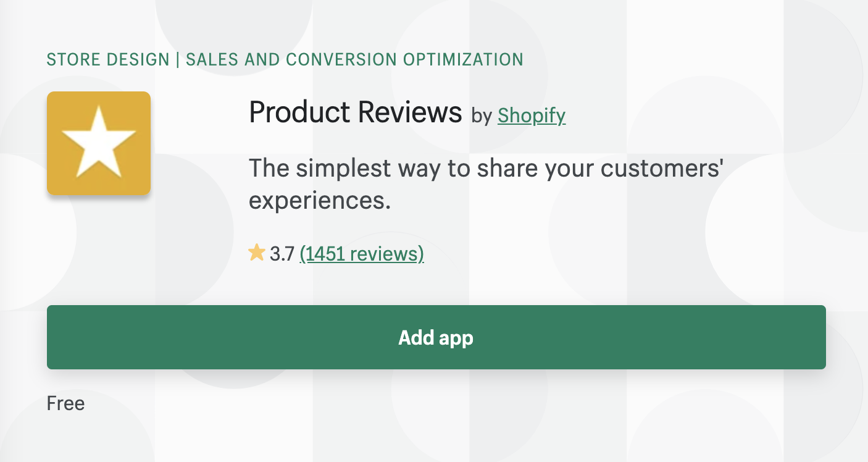Image resolution: width=868 pixels, height=462 pixels.
Task: Click the word "OPTIMIZATION" in the category header
Action: (463, 60)
